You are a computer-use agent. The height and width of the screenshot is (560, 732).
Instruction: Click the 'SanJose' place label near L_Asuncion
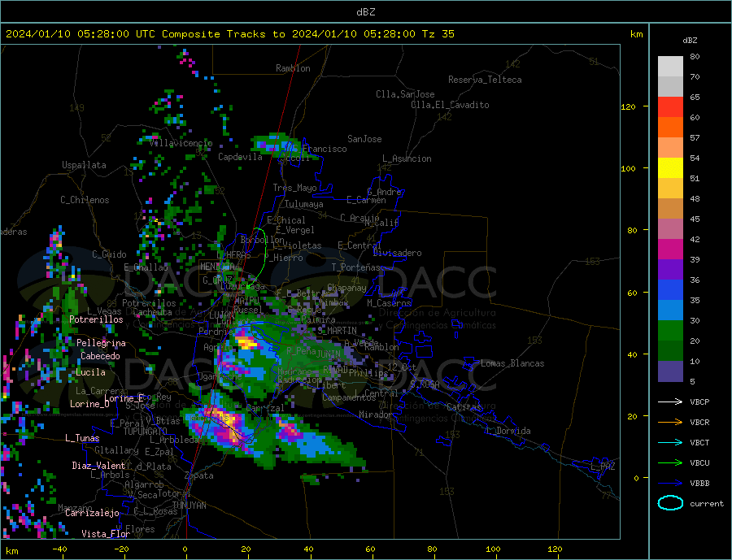[364, 139]
